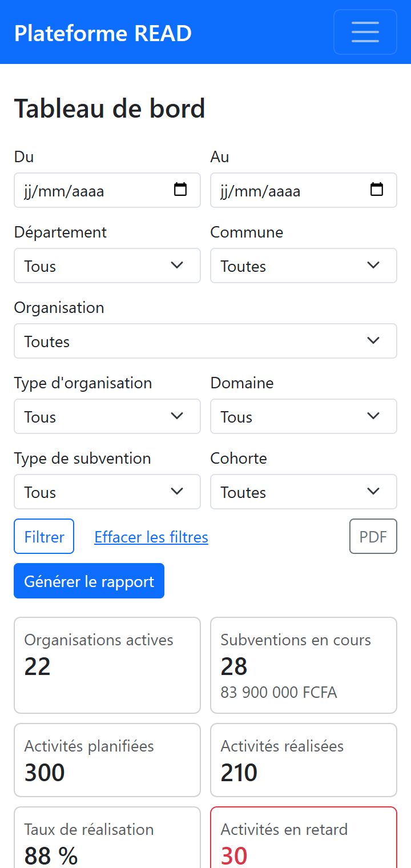
Task: Select the Activités planifiées card
Action: 107,760
